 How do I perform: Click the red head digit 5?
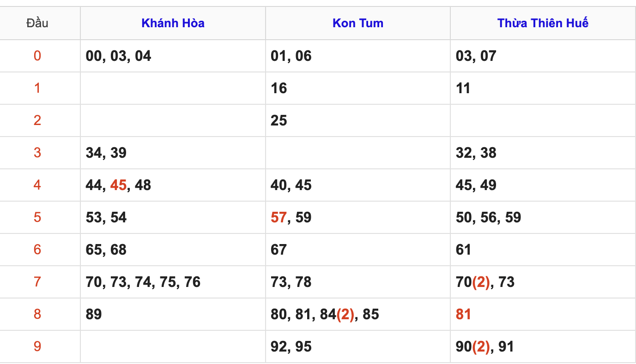[x=37, y=217]
